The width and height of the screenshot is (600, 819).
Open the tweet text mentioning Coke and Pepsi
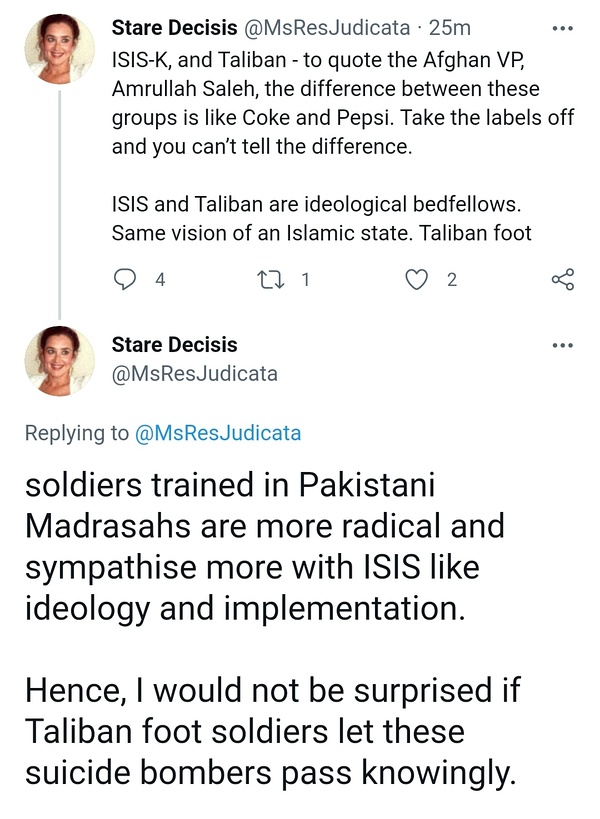click(340, 101)
